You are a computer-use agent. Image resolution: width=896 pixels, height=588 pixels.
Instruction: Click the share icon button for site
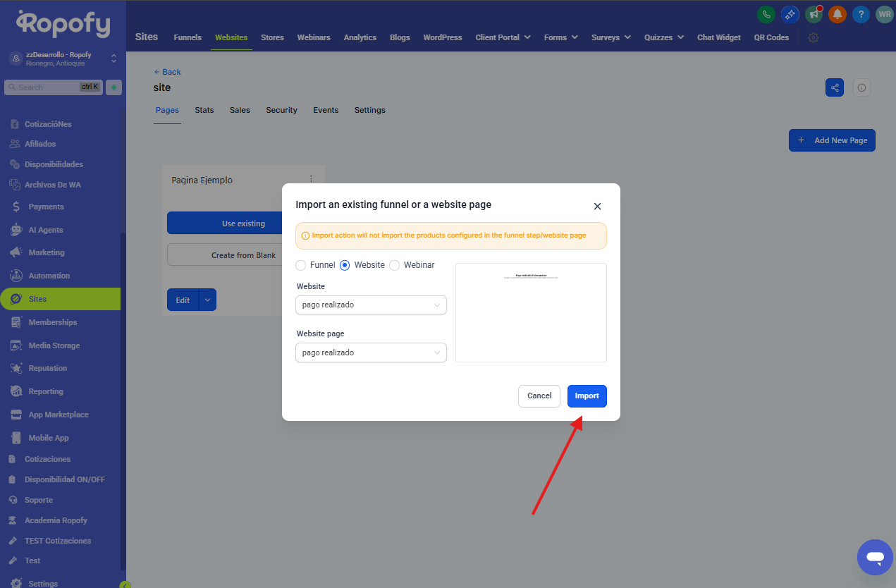click(x=835, y=87)
